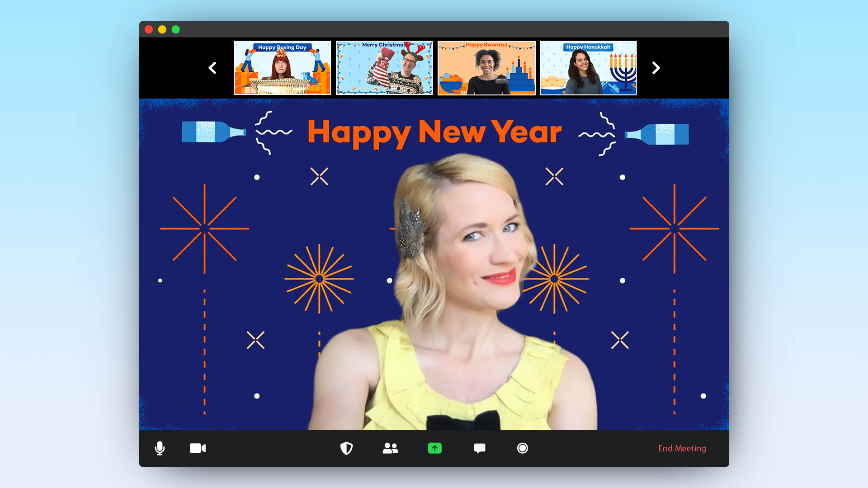Close the meeting window with red button
This screenshot has height=488, width=868.
(149, 29)
